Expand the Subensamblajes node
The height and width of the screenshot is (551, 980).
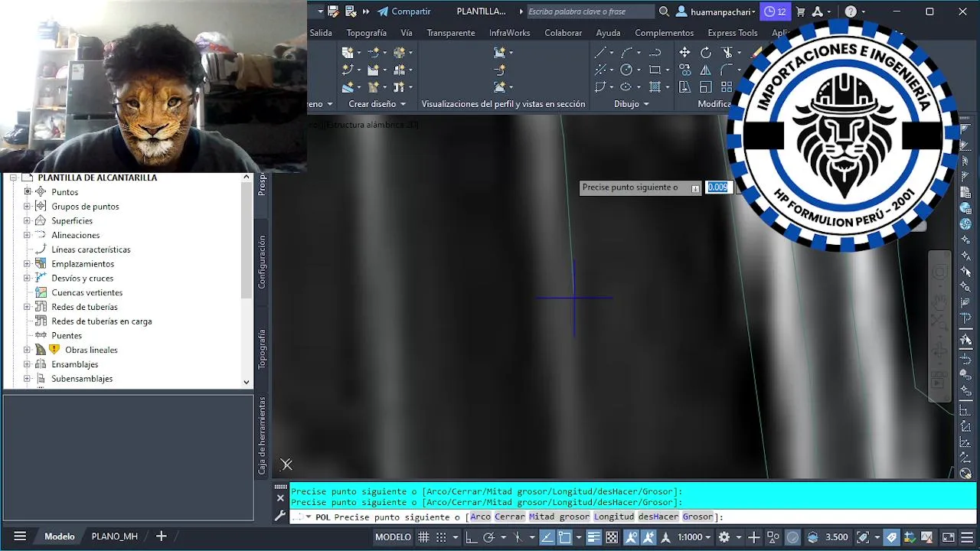[x=27, y=379]
